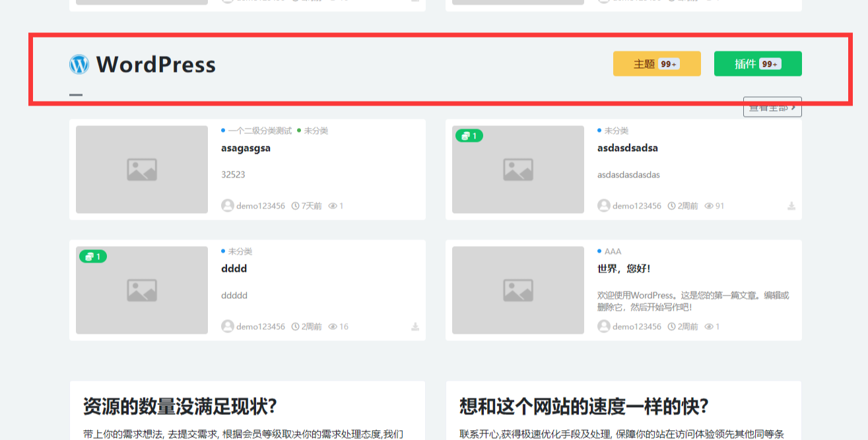Click download icon on asdasdsadsa card
Viewport: 868px width, 440px height.
791,206
